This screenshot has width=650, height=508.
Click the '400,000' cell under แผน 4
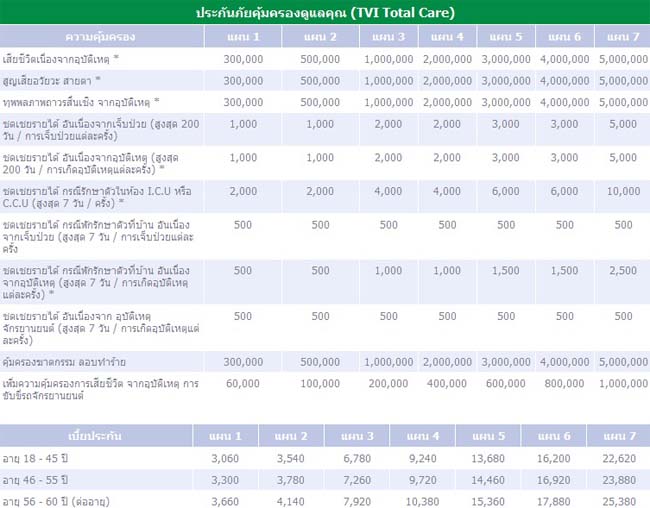click(x=447, y=384)
